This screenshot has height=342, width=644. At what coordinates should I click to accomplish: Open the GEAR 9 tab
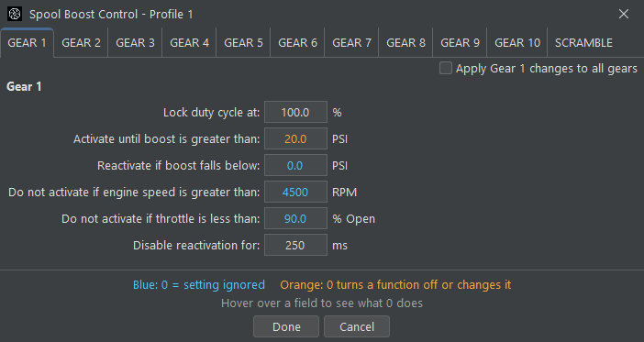(x=460, y=43)
